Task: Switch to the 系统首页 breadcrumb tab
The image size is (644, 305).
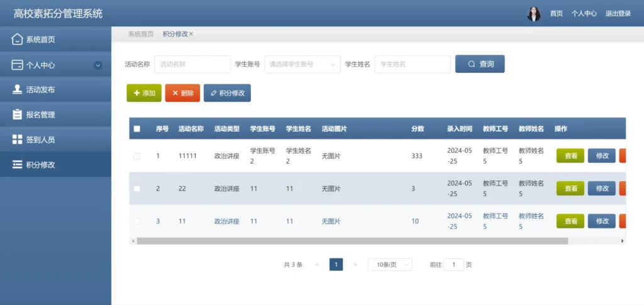Action: (x=141, y=34)
